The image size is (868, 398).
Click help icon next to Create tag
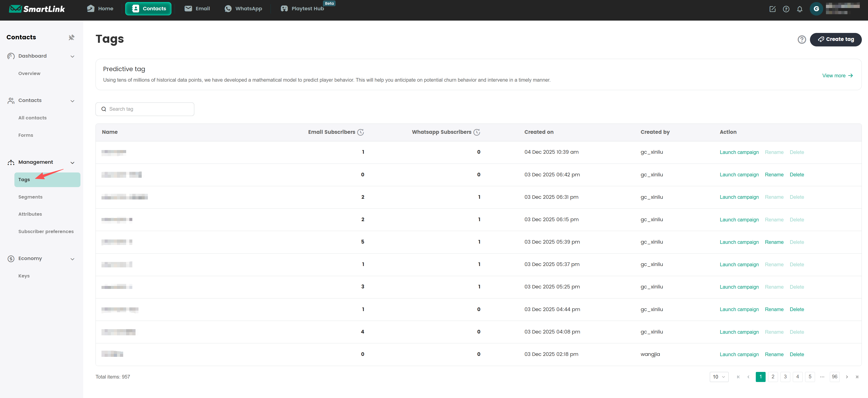coord(802,40)
